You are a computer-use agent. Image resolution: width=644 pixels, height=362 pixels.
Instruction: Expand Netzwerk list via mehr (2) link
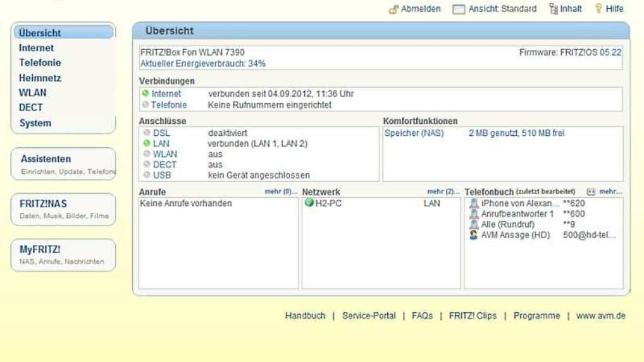pyautogui.click(x=443, y=191)
